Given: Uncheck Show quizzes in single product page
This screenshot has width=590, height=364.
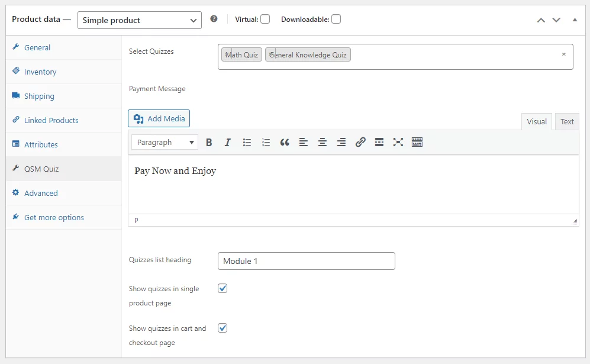Looking at the screenshot, I should [223, 288].
